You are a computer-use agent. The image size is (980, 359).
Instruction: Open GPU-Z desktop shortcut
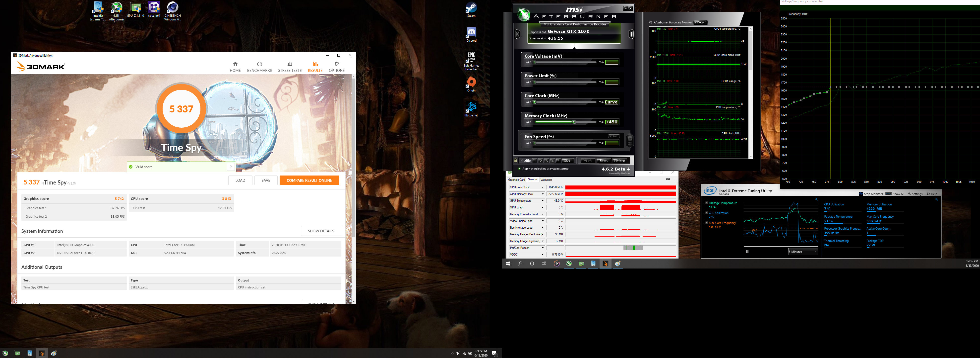tap(135, 9)
